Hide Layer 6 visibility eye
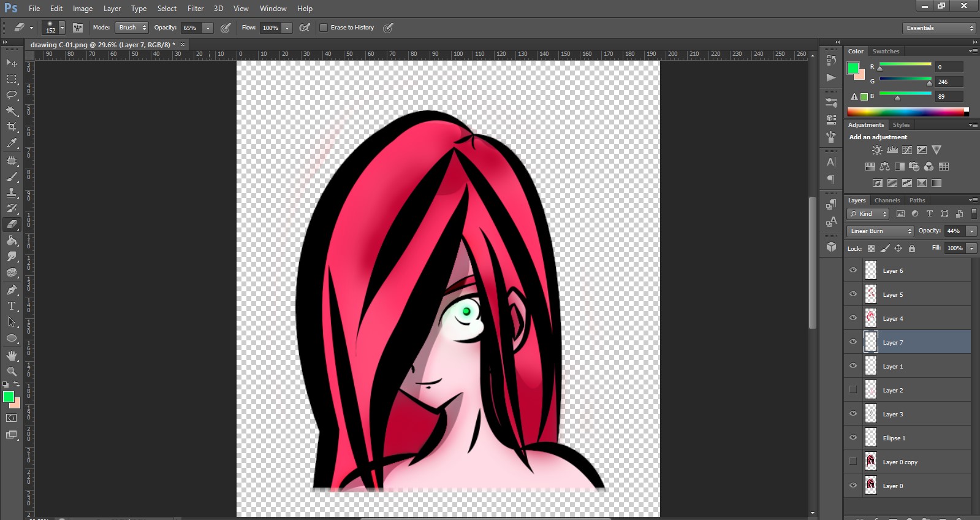980x520 pixels. [x=853, y=270]
